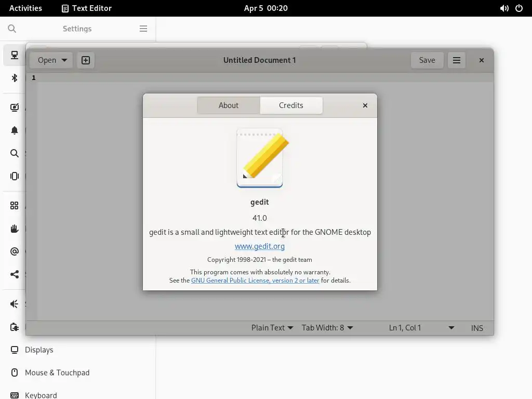
Task: Open the Text Editor app menu in top bar
Action: point(87,8)
